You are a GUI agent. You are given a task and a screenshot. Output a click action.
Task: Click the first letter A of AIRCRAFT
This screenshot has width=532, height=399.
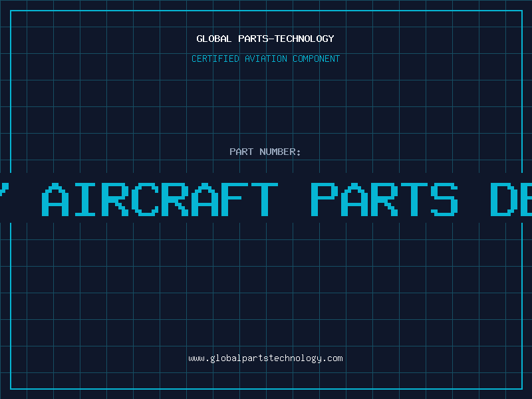pos(55,199)
